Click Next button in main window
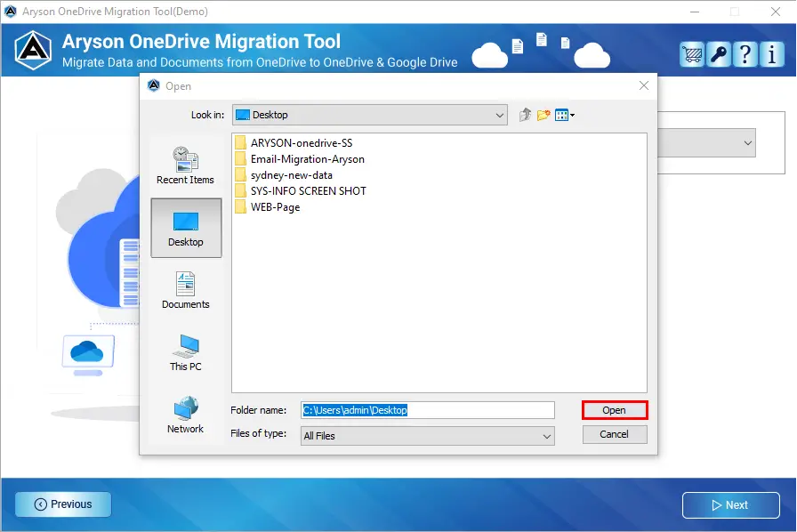797x532 pixels. 730,505
